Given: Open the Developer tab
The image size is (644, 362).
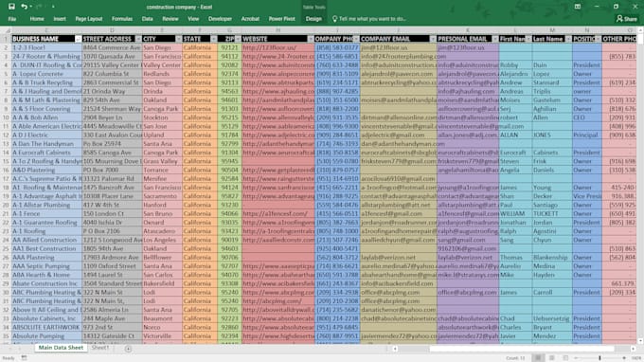Looking at the screenshot, I should pyautogui.click(x=220, y=19).
